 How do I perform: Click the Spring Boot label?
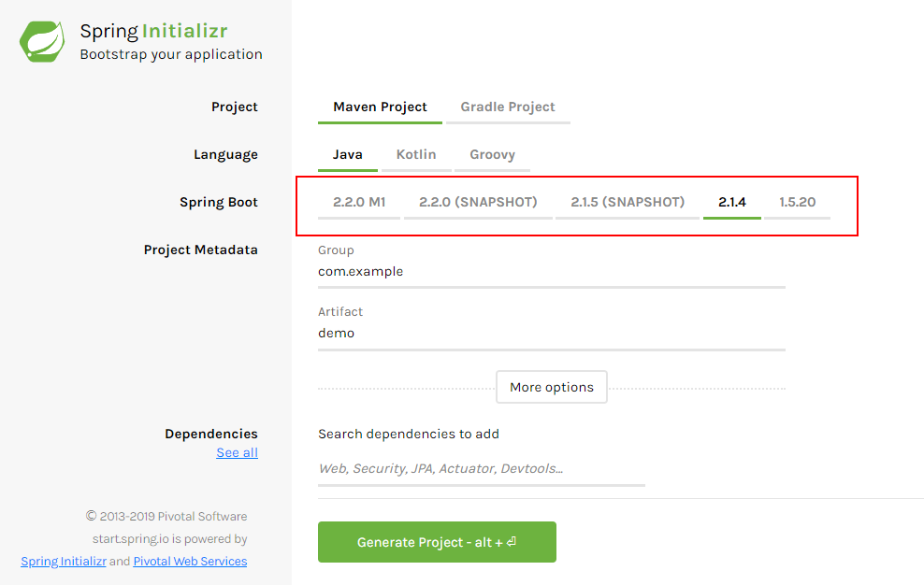219,202
